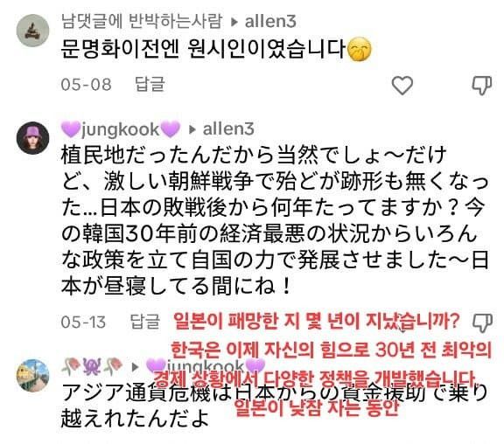Open allen3 mention beside jungkook's name
Image resolution: width=504 pixels, height=444 pixels.
pyautogui.click(x=228, y=128)
